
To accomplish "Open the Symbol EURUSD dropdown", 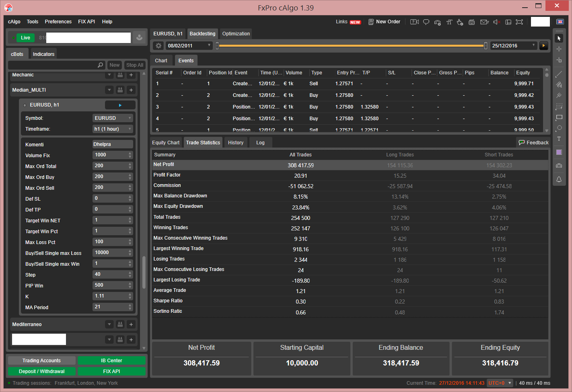I will coord(113,118).
